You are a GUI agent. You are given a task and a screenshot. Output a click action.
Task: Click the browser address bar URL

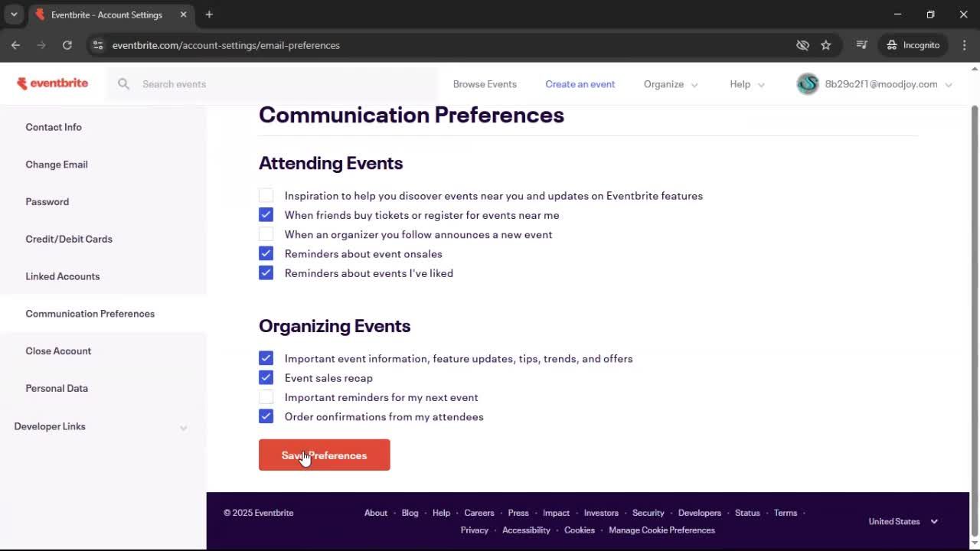(x=226, y=45)
